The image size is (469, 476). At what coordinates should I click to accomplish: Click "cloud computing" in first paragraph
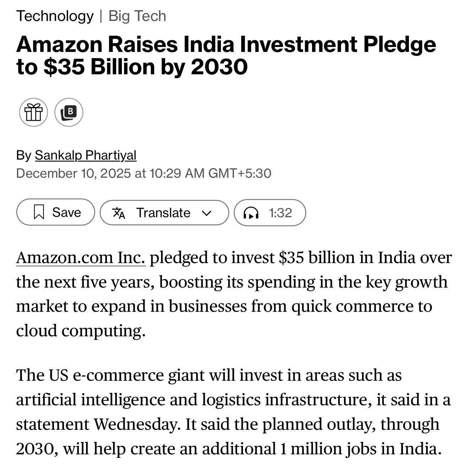[x=81, y=331]
